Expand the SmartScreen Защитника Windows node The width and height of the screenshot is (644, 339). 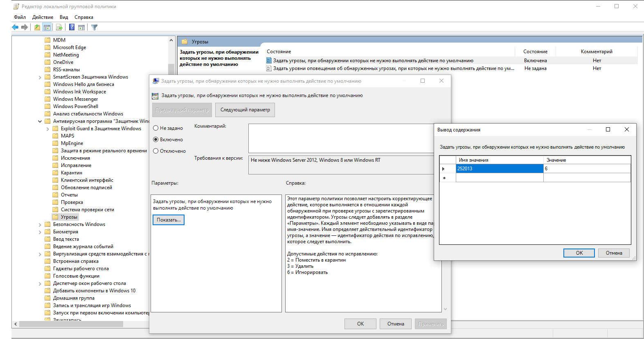tap(40, 77)
